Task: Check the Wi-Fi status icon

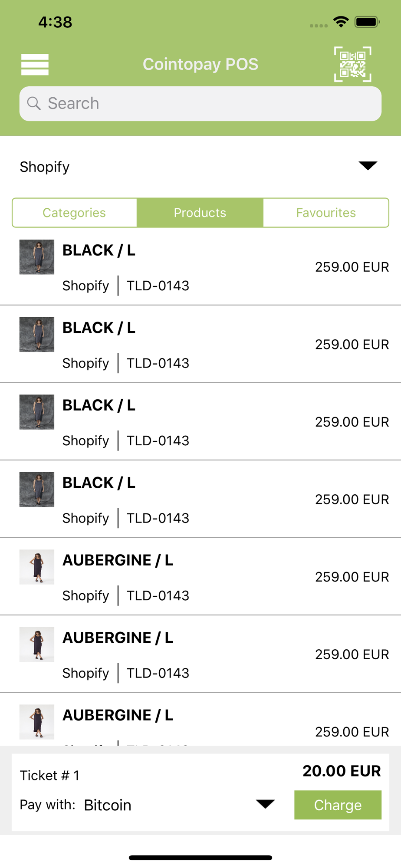Action: (341, 22)
